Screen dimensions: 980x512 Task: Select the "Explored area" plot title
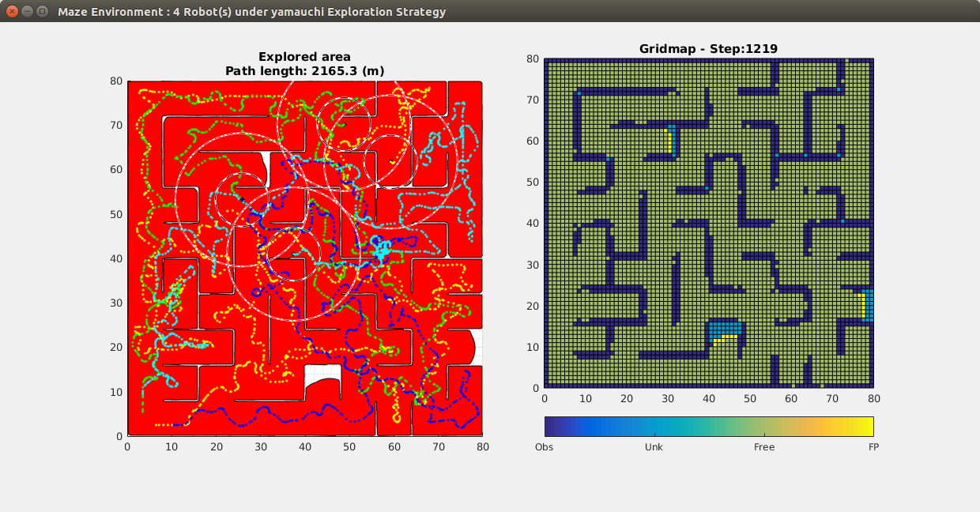click(x=304, y=57)
